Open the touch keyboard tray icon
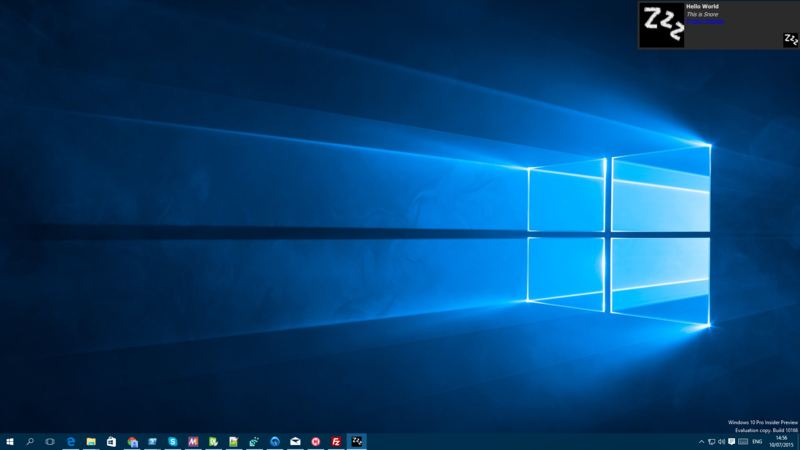Screen dimensions: 800x450 click(x=743, y=442)
